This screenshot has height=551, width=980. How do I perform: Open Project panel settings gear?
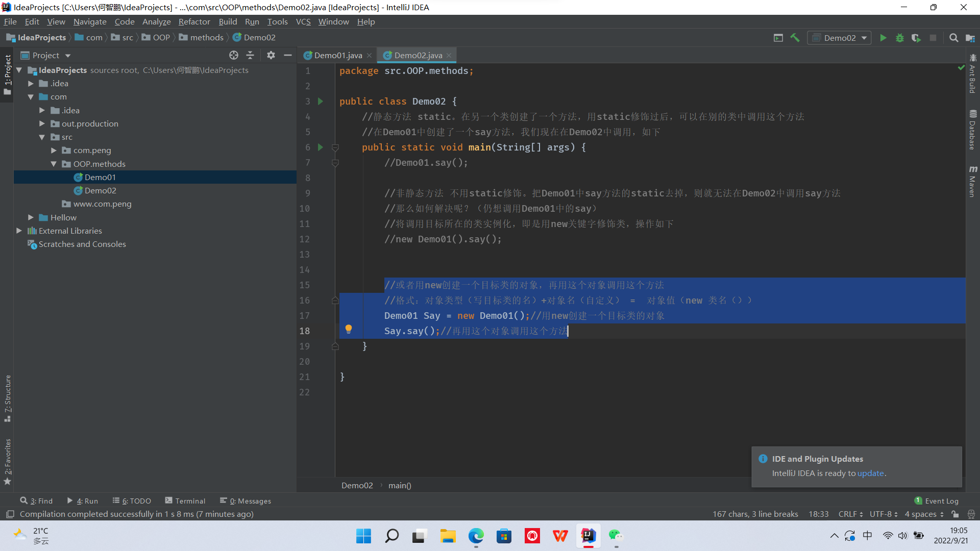pyautogui.click(x=271, y=55)
